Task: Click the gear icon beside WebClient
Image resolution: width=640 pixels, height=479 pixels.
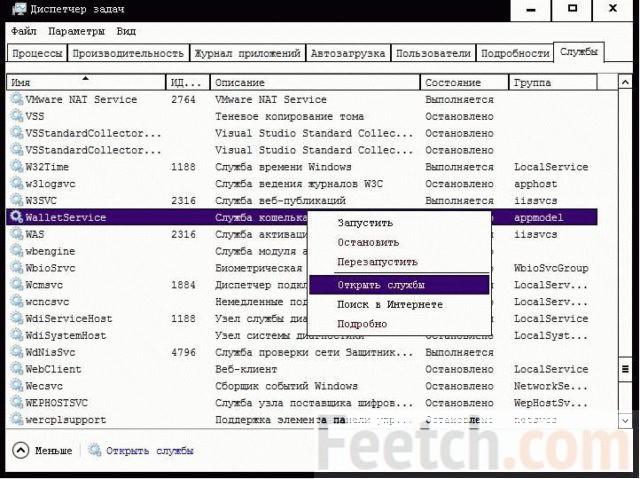Action: click(17, 369)
